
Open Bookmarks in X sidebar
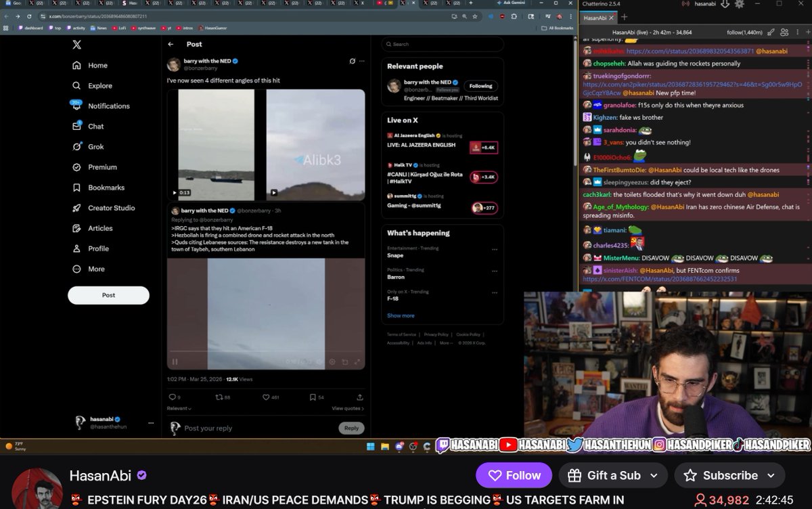pos(98,187)
